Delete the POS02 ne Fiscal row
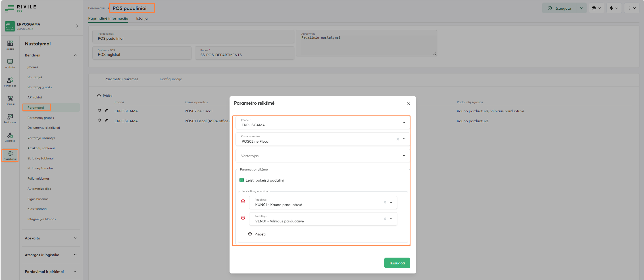The width and height of the screenshot is (644, 280). [99, 110]
